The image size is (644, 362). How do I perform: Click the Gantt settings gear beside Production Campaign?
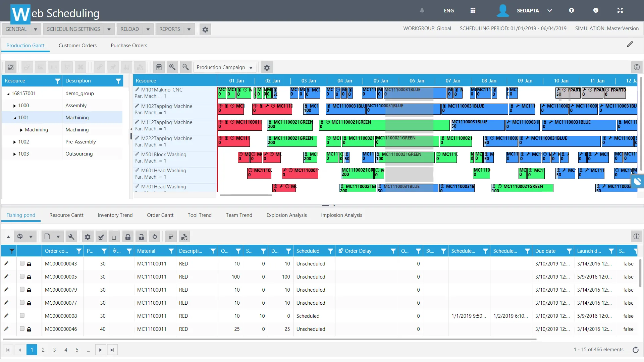[x=267, y=68]
